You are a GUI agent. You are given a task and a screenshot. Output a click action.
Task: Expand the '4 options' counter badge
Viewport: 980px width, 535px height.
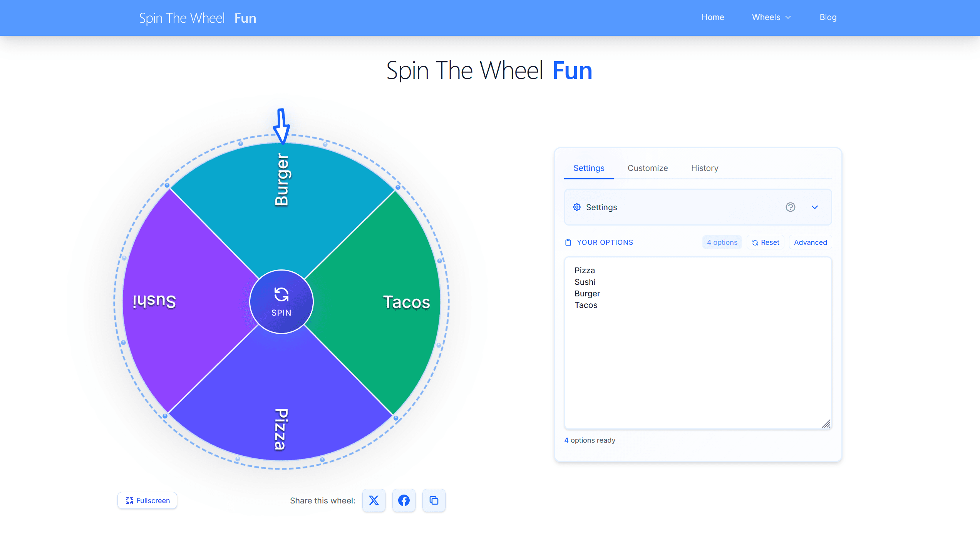(x=722, y=242)
